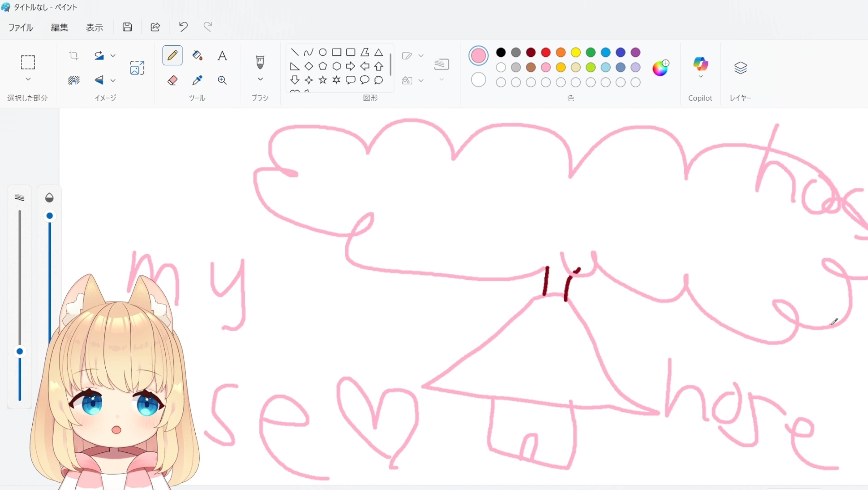Choose the Oval shape
The width and height of the screenshot is (868, 490).
tap(323, 52)
